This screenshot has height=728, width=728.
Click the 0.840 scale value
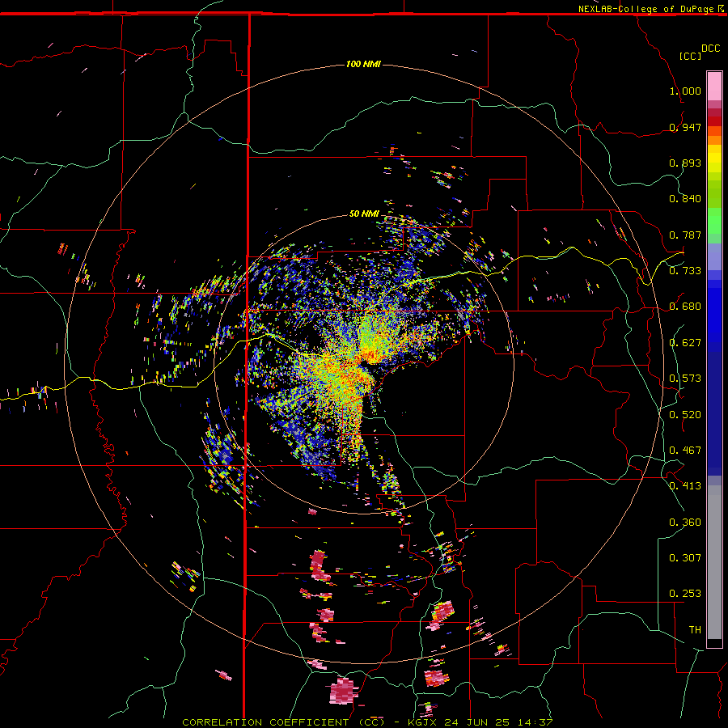(685, 199)
